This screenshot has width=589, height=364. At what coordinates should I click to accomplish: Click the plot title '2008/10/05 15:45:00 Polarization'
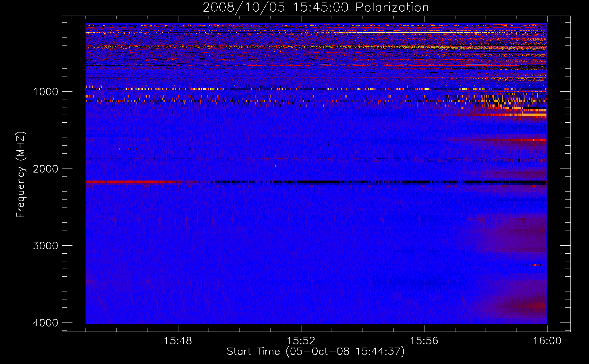click(x=316, y=7)
